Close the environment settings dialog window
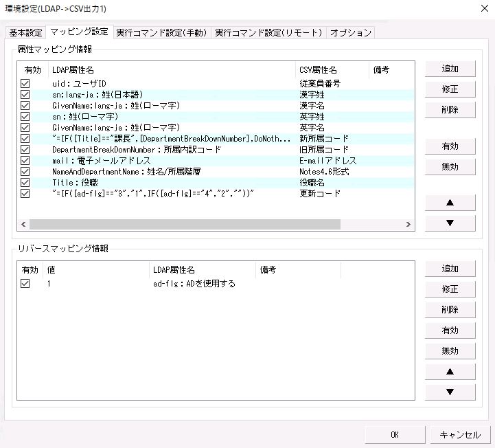Image resolution: width=495 pixels, height=448 pixels. pyautogui.click(x=478, y=8)
